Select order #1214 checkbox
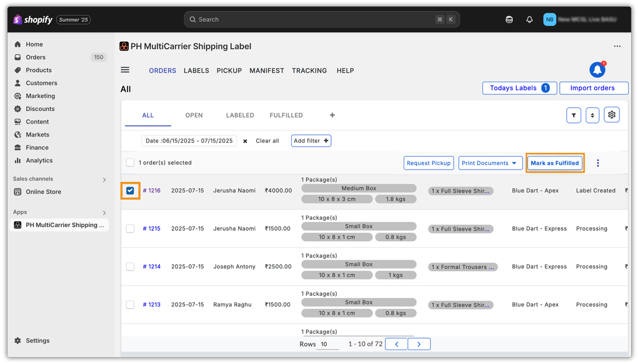Viewport: 638px width, 364px height. point(130,267)
